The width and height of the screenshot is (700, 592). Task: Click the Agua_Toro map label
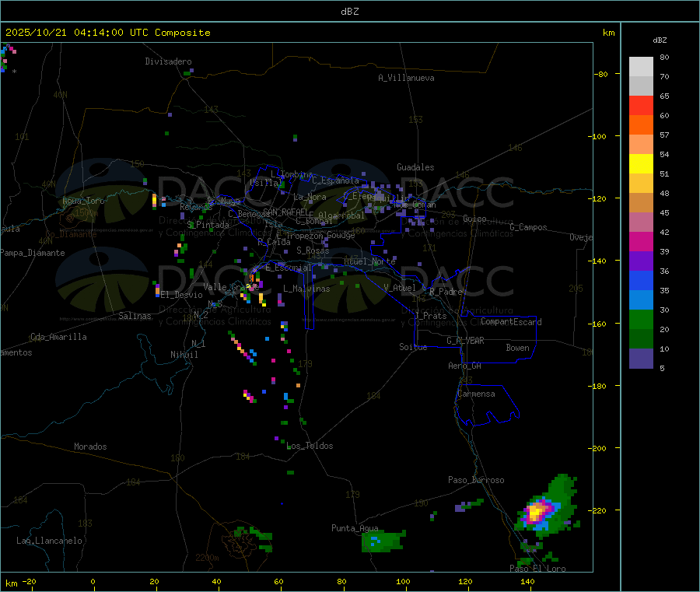pyautogui.click(x=83, y=201)
